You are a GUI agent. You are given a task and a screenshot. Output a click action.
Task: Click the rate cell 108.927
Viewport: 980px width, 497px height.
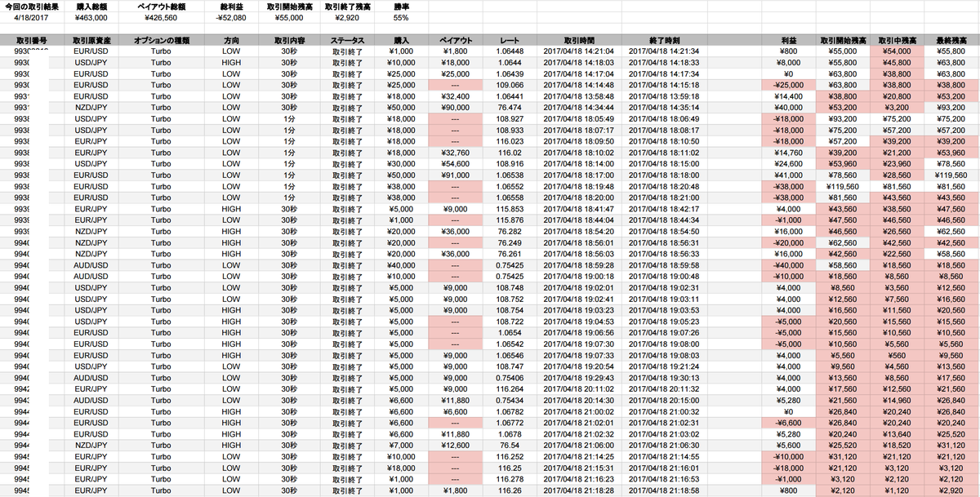tap(510, 118)
